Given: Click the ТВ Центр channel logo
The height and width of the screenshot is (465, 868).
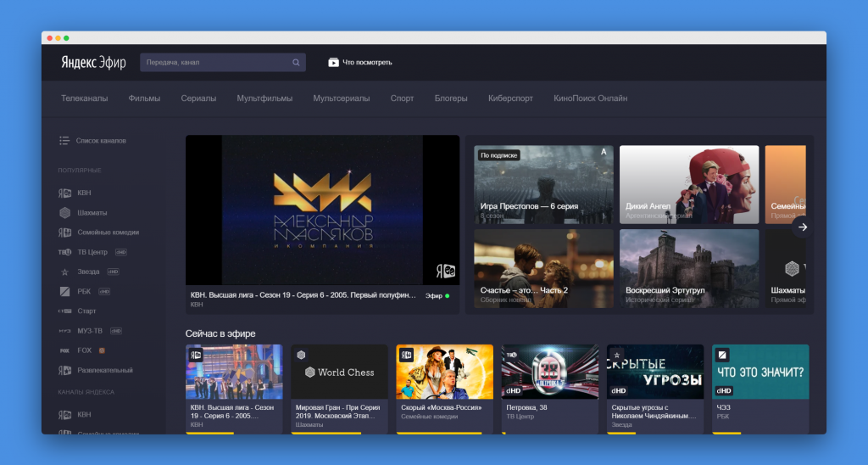Looking at the screenshot, I should [64, 252].
